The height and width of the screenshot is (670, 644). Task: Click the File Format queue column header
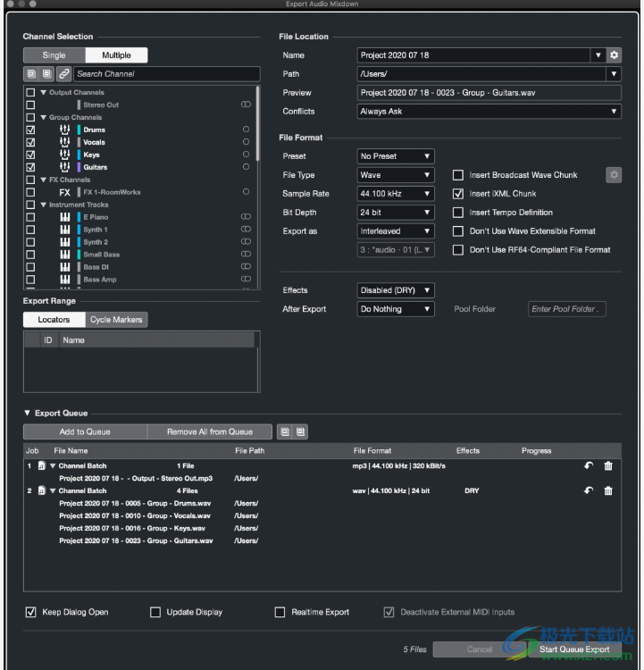click(x=372, y=451)
